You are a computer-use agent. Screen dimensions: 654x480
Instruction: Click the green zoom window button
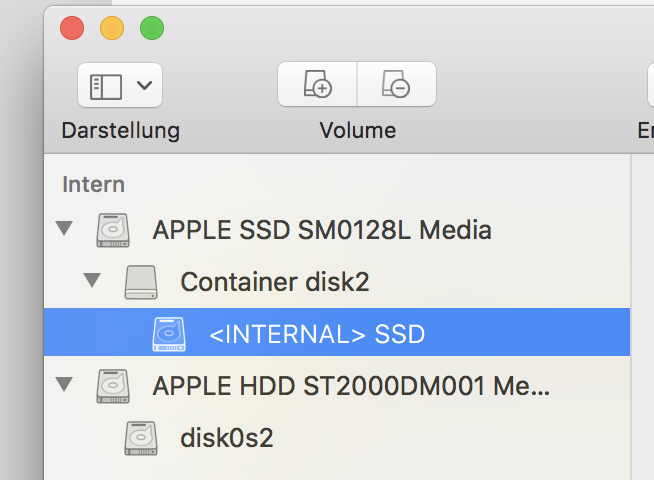click(151, 28)
